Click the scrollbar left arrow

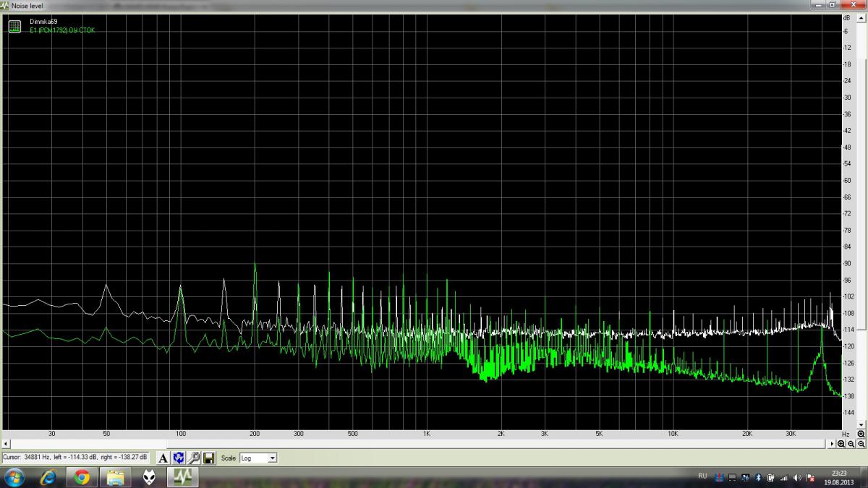coord(6,443)
